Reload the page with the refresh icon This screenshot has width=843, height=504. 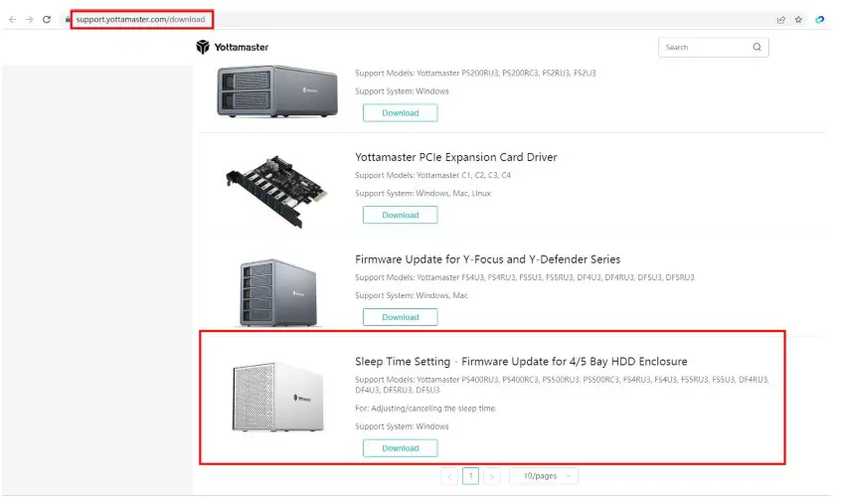(47, 19)
